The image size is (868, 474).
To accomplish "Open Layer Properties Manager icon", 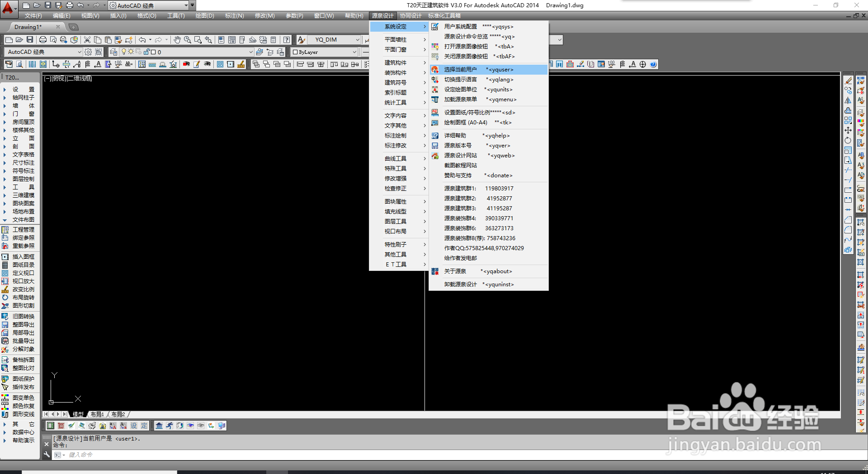I will point(113,52).
